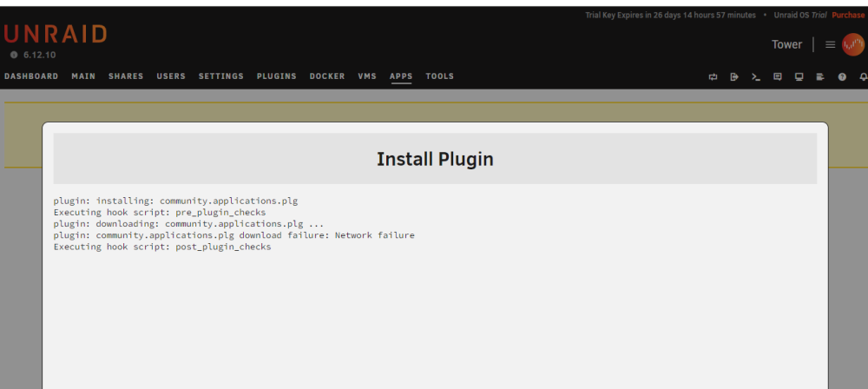This screenshot has width=868, height=389.
Task: Open the VMs tab
Action: [367, 76]
